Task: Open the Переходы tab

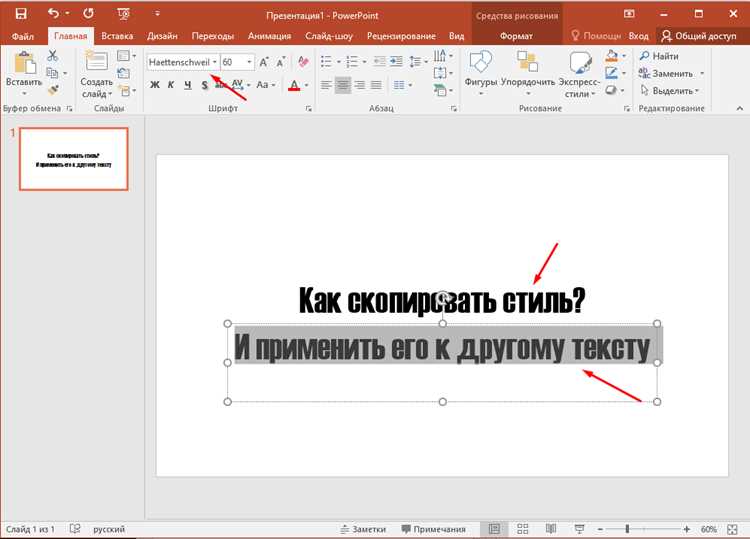Action: click(x=212, y=36)
